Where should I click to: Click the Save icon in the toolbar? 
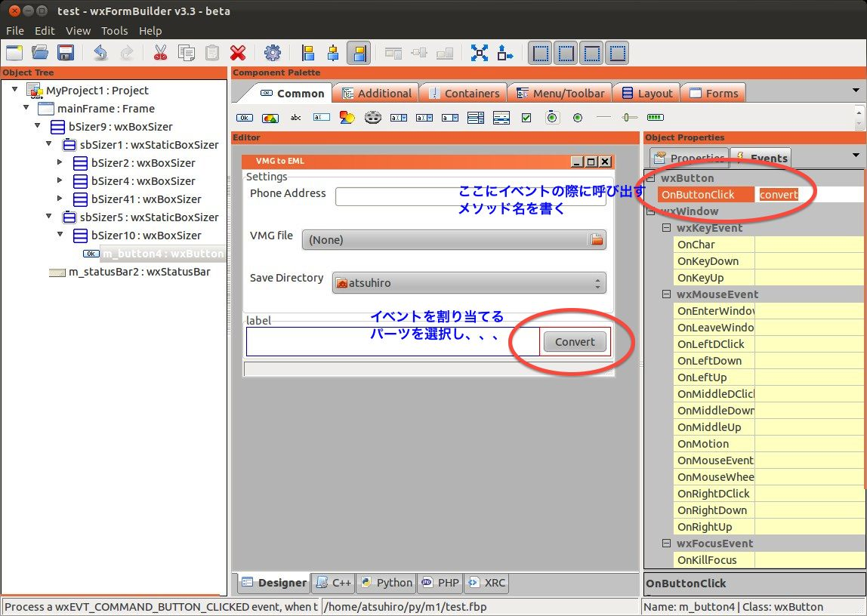66,53
